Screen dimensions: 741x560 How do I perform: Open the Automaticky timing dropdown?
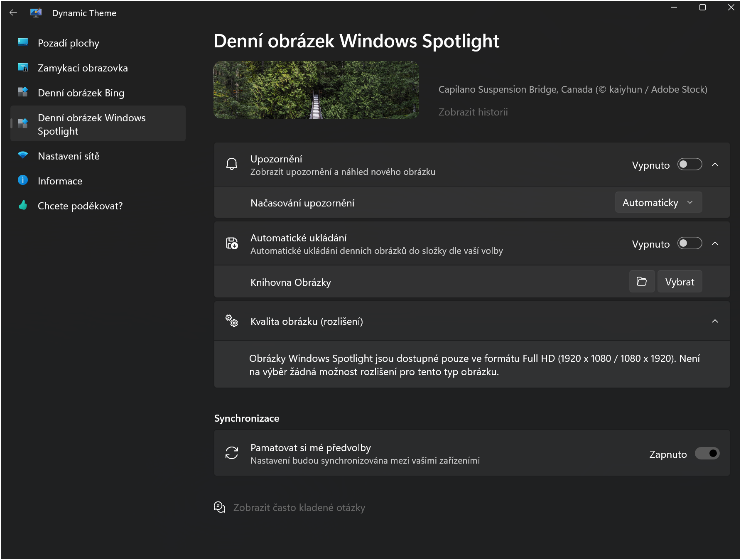[x=658, y=202]
